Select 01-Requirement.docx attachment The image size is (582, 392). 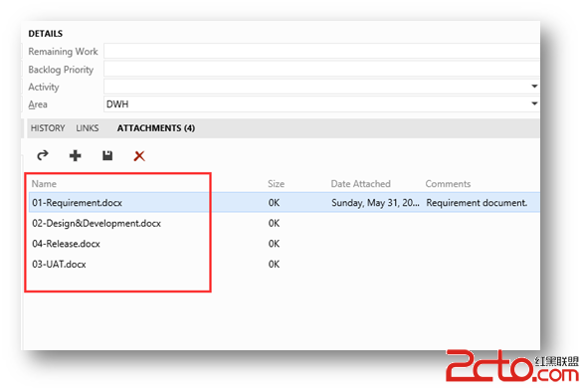[78, 203]
